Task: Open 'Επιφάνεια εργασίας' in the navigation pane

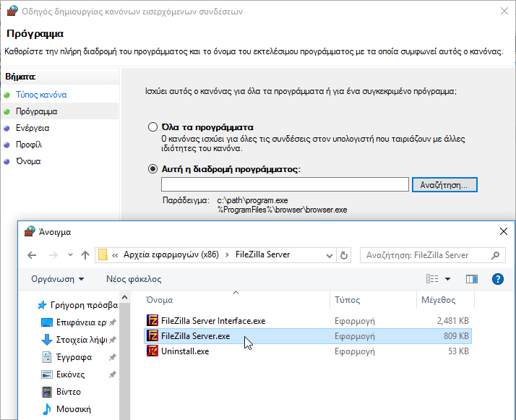Action: point(81,322)
